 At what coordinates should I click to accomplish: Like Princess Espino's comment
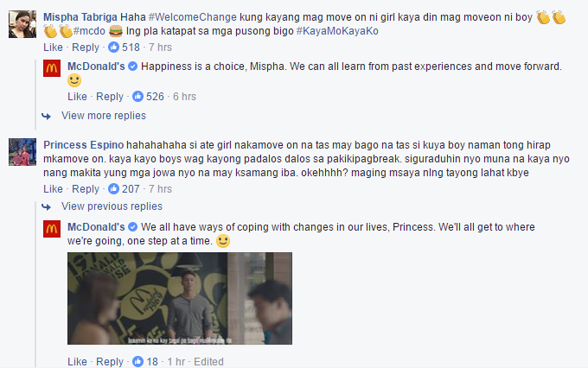[53, 189]
